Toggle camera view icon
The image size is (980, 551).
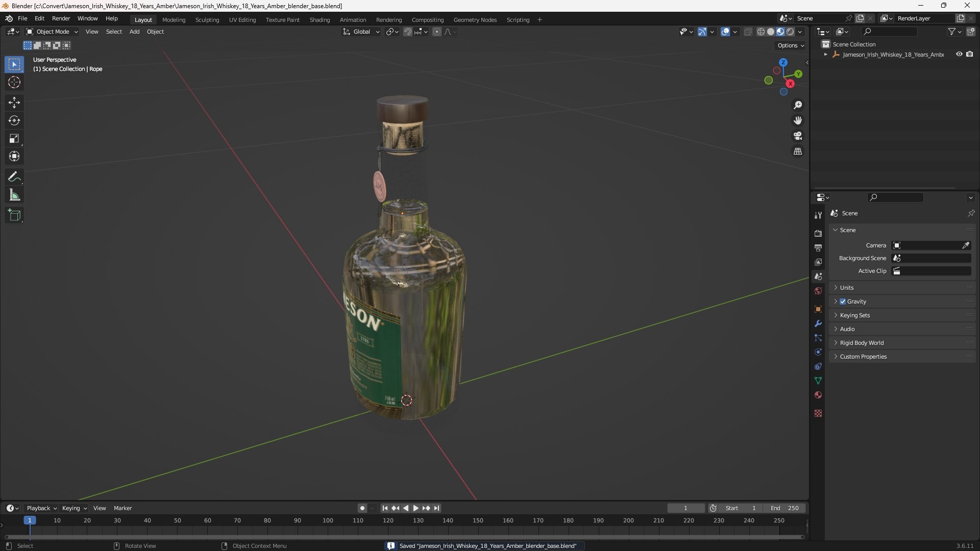coord(798,136)
